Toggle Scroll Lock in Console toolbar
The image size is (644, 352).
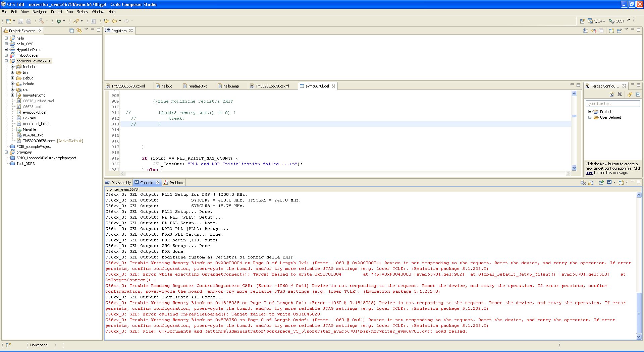[x=591, y=182]
